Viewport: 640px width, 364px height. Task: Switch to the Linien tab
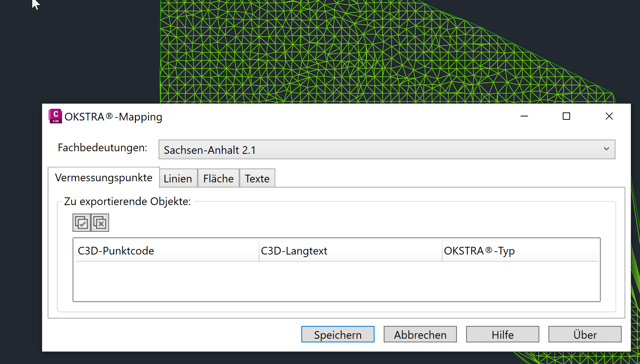tap(178, 178)
